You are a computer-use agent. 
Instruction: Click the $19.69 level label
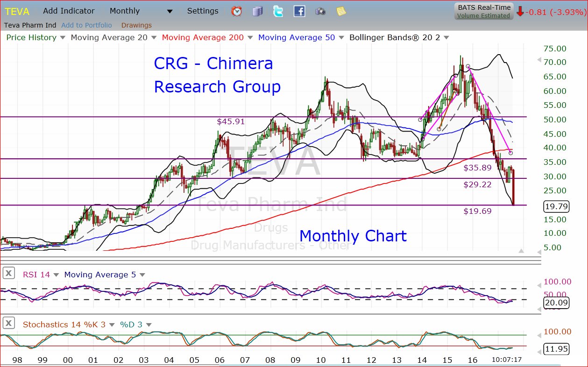tap(477, 211)
